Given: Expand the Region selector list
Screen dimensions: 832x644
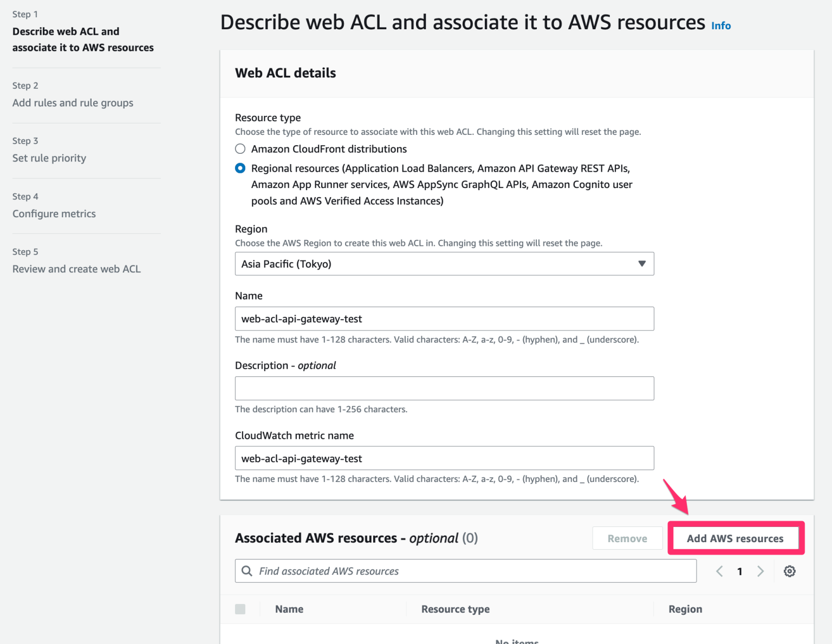Looking at the screenshot, I should click(x=444, y=264).
